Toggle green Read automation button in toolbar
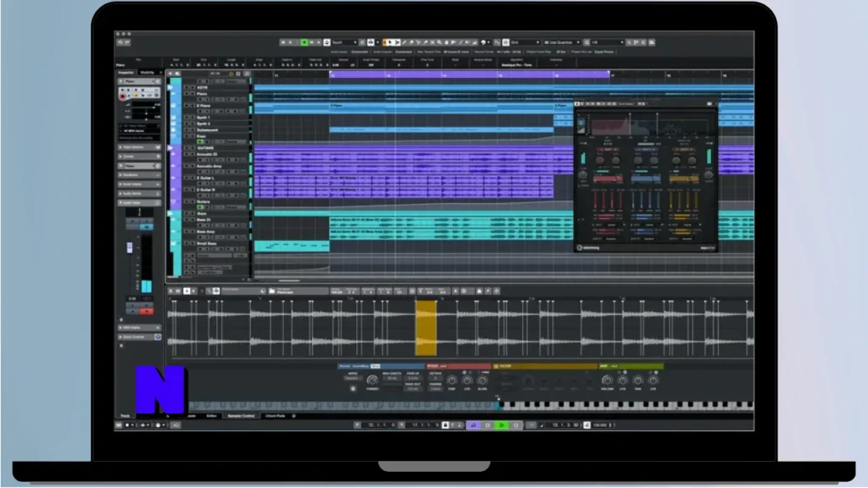Screen dimensions: 868x488 304,42
